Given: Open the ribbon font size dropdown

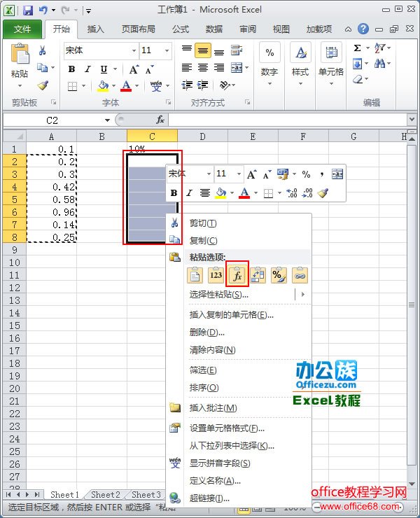Looking at the screenshot, I should click(167, 50).
